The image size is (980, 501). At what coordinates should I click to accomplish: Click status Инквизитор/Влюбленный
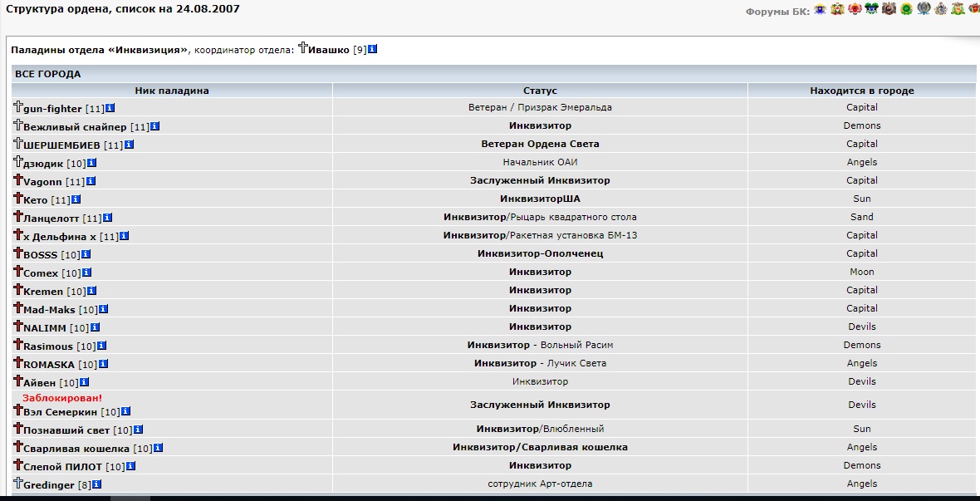pyautogui.click(x=540, y=429)
